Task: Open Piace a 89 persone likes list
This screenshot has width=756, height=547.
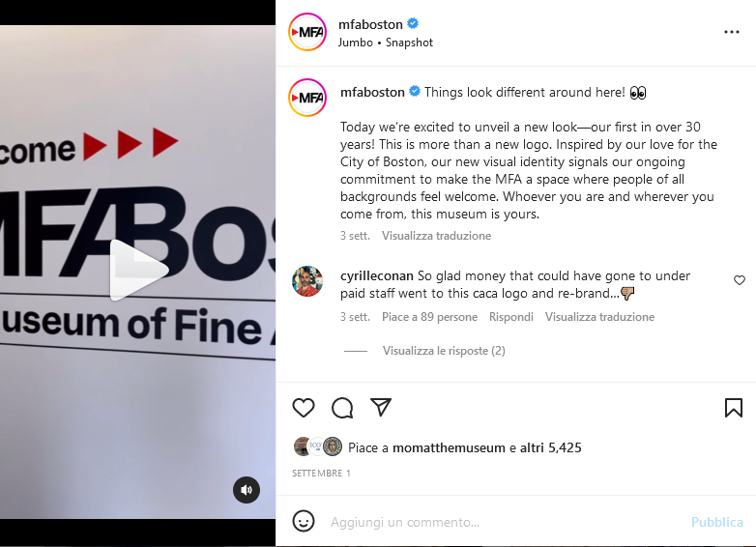Action: coord(429,317)
